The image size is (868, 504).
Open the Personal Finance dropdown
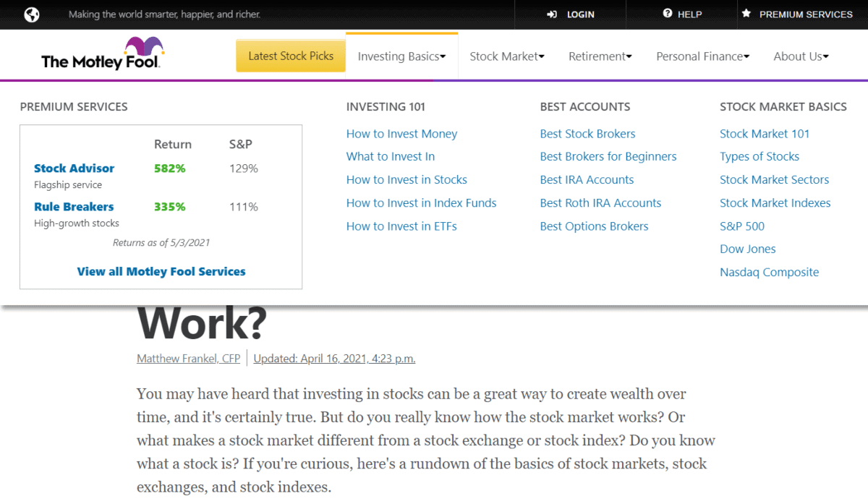tap(702, 56)
